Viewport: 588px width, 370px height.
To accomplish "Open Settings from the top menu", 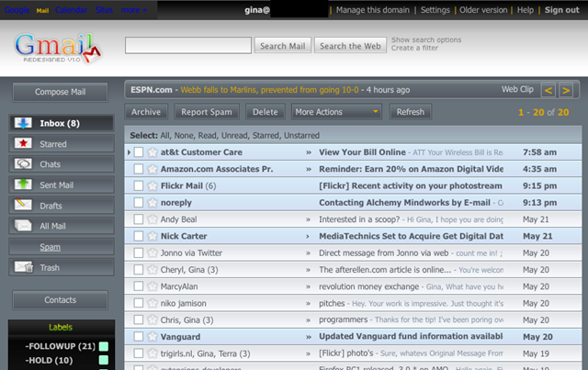I will coord(435,10).
